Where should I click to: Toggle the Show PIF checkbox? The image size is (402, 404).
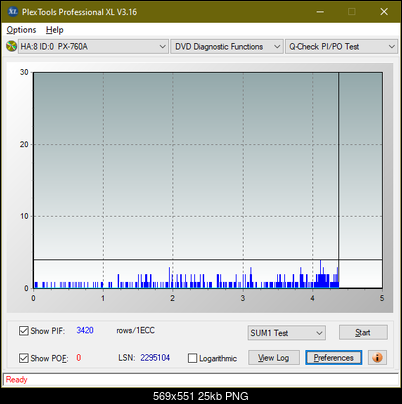click(24, 331)
